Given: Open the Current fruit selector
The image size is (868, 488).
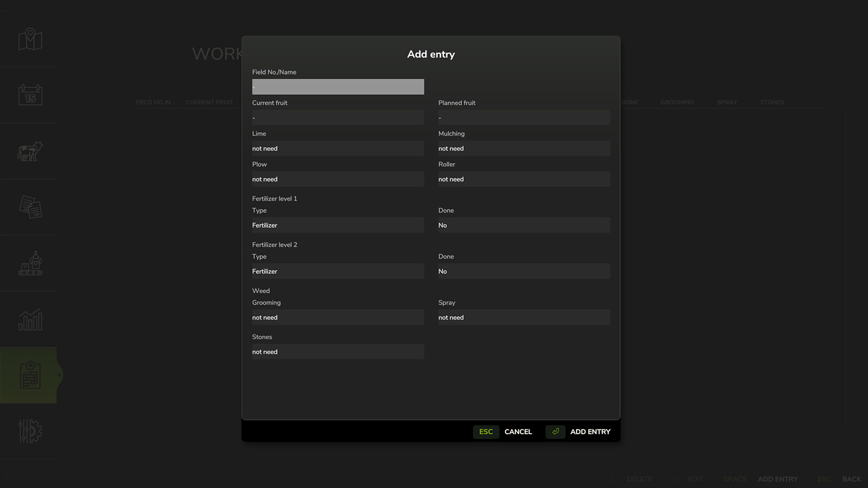Looking at the screenshot, I should pyautogui.click(x=337, y=117).
